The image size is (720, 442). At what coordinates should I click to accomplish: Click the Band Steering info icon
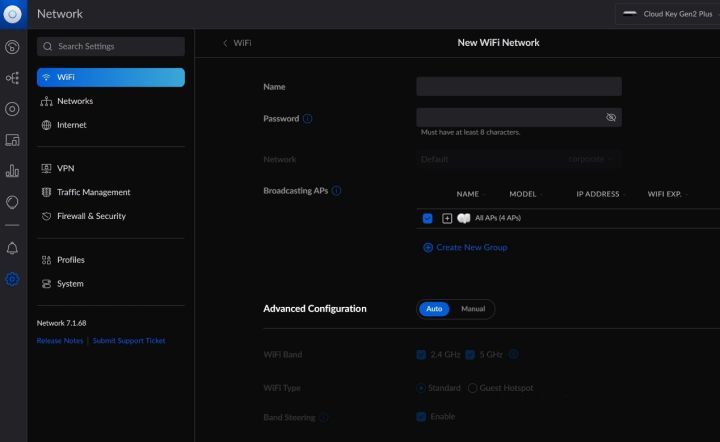point(324,417)
